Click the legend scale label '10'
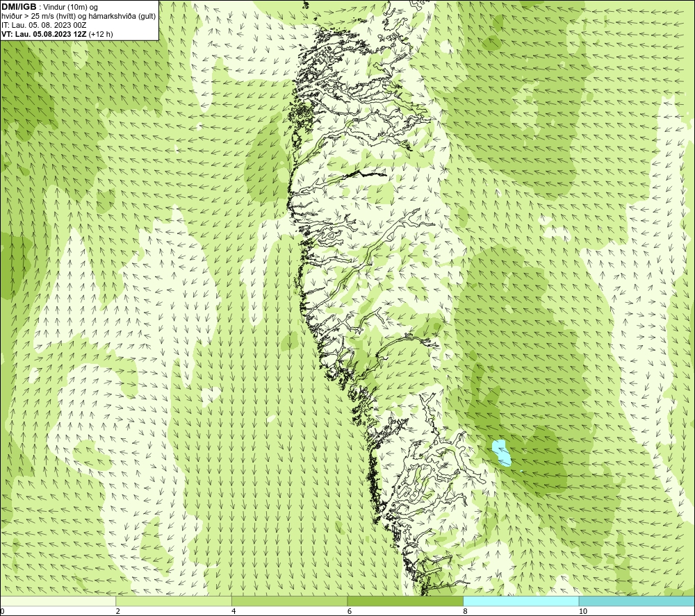 click(583, 611)
